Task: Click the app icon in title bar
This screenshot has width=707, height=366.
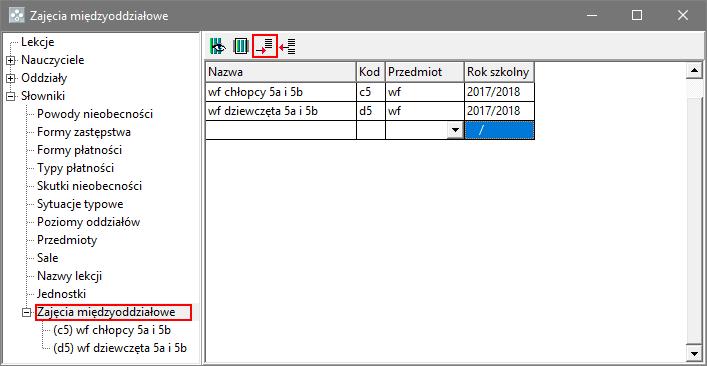Action: click(17, 16)
